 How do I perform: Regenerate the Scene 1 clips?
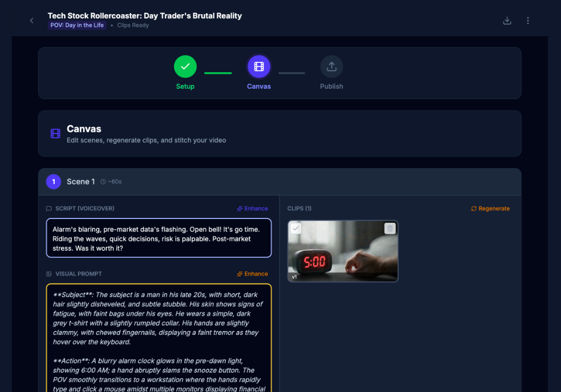click(490, 209)
